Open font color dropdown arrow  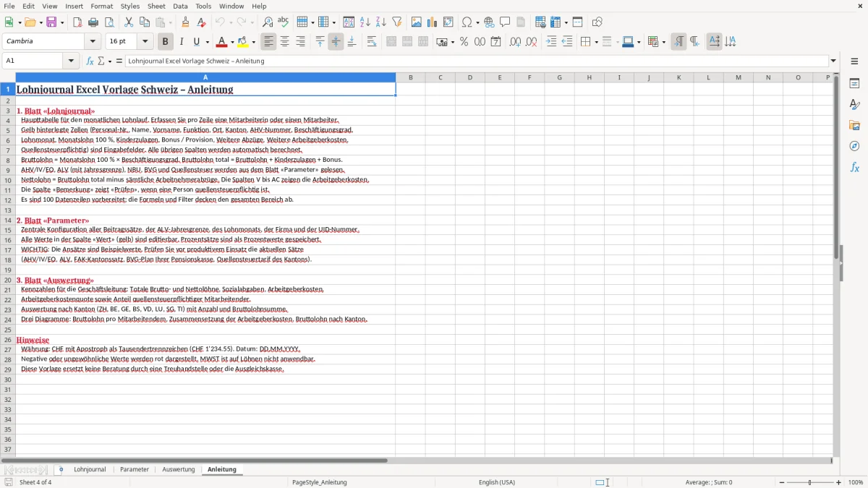(234, 42)
